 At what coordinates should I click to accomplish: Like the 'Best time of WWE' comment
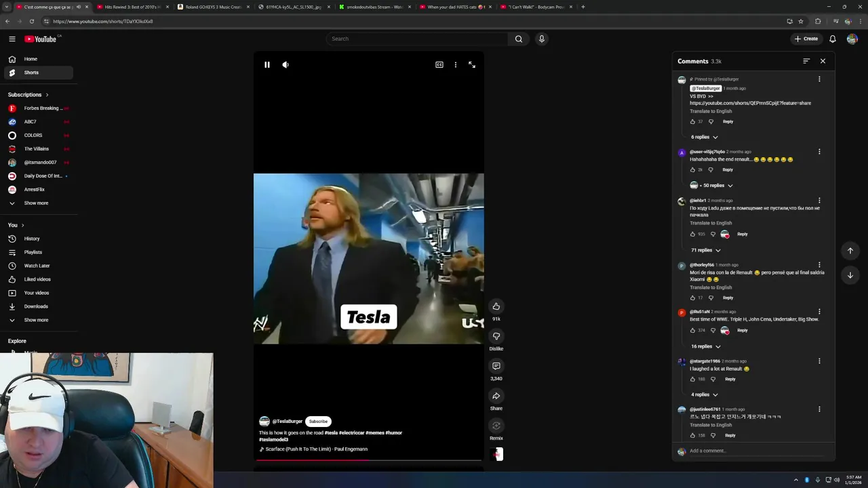692,331
